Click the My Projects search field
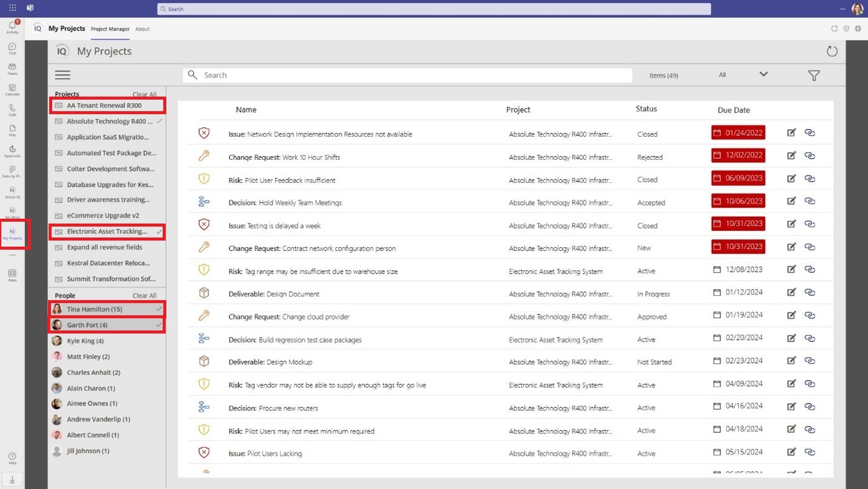Screen dimensions: 868x489 [407, 75]
